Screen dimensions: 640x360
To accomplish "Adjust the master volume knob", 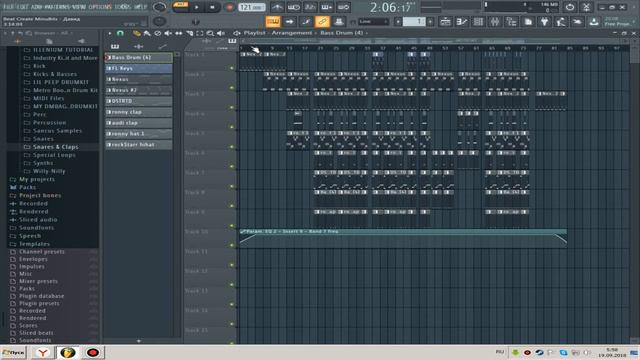I will [160, 7].
